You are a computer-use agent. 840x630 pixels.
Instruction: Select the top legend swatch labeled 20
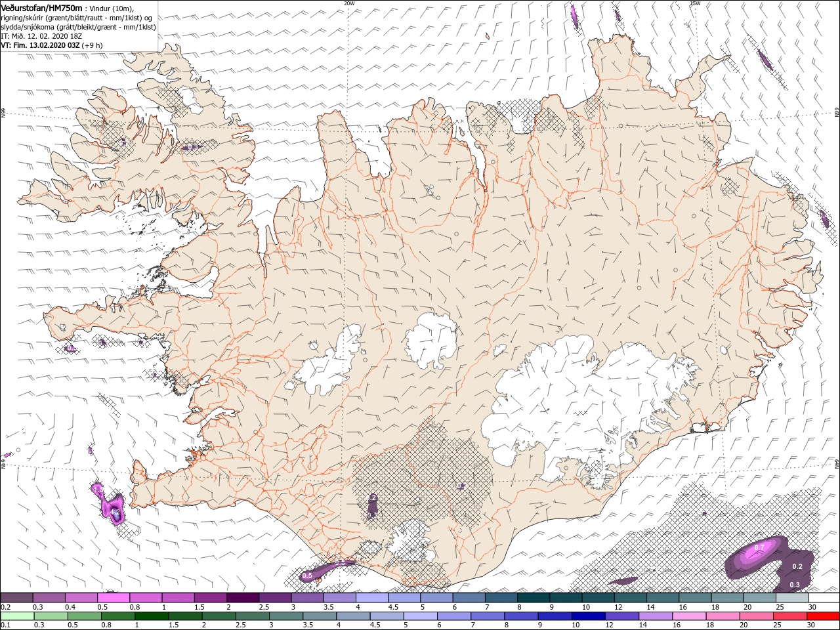pyautogui.click(x=759, y=598)
